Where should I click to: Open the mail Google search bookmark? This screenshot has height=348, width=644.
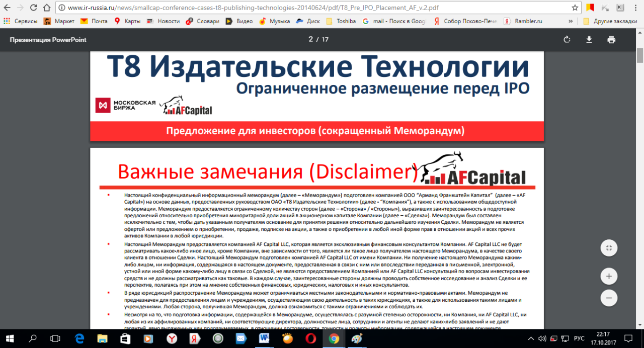point(394,21)
